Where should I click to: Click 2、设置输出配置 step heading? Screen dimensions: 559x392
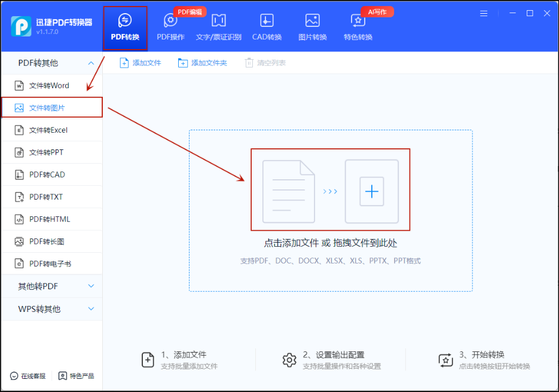click(334, 354)
